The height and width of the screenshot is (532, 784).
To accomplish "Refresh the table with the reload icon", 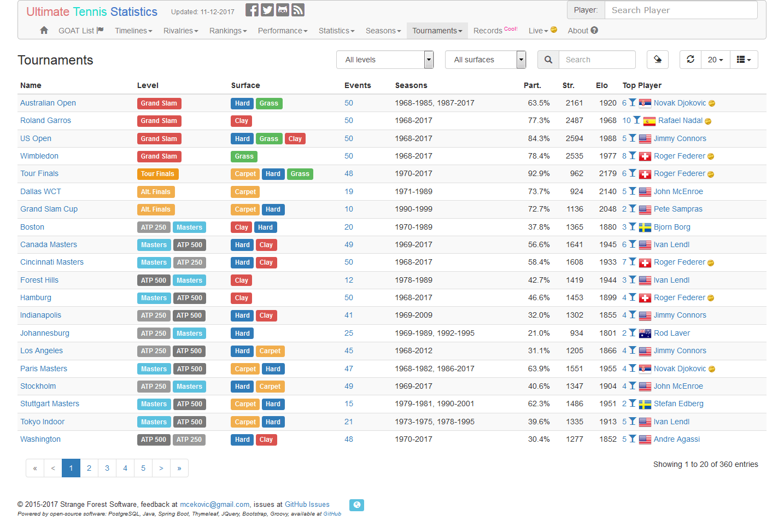I will coord(690,60).
